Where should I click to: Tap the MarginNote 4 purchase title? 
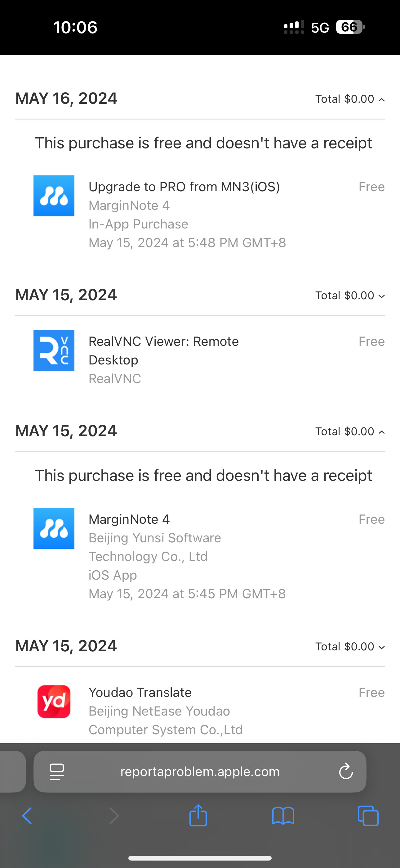click(x=129, y=519)
